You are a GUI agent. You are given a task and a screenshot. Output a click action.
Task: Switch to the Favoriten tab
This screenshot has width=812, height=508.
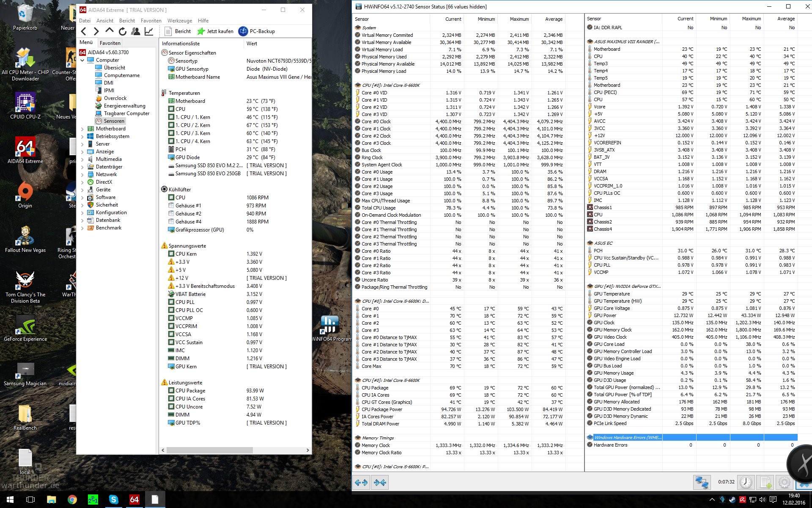110,43
